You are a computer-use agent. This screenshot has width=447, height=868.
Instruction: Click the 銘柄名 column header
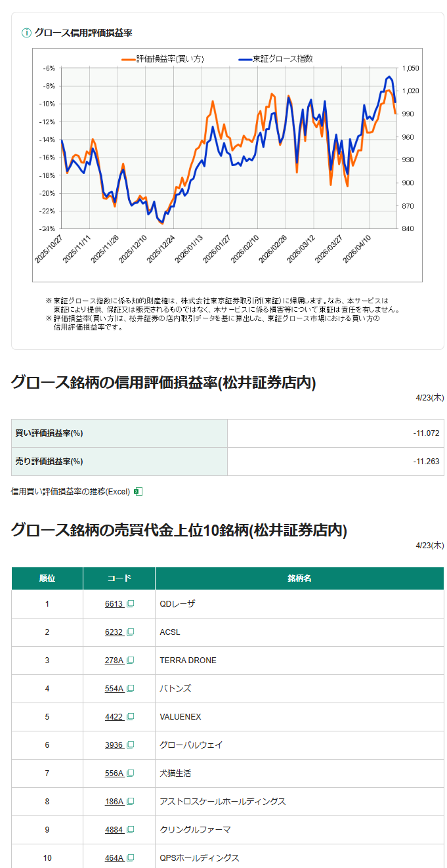pos(299,578)
